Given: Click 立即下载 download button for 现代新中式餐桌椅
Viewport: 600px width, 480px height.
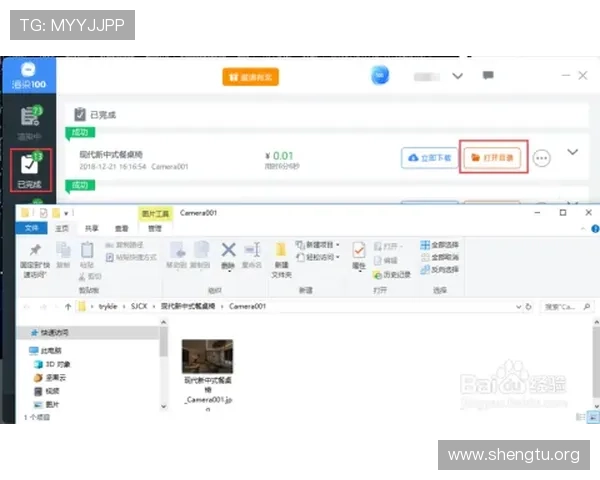Looking at the screenshot, I should pos(429,158).
